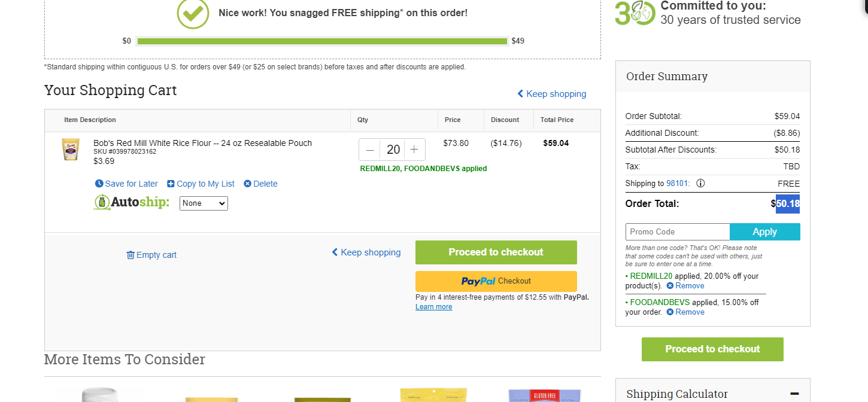868x402 pixels.
Task: Remove the FOODANDBEVS promo code
Action: click(x=685, y=312)
